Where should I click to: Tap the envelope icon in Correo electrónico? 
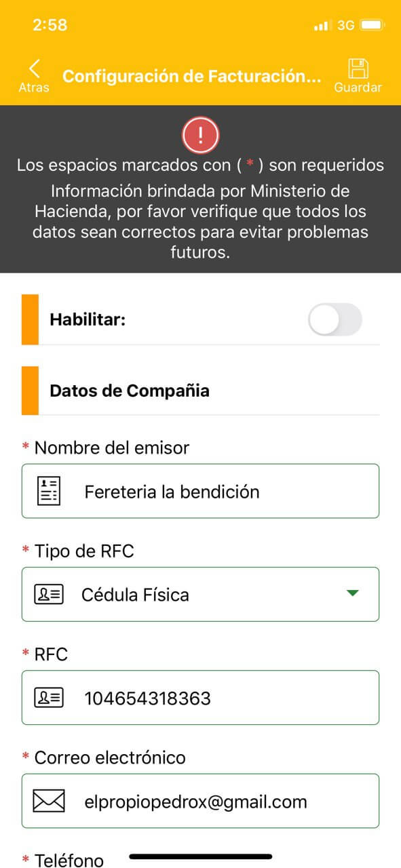coord(49,802)
